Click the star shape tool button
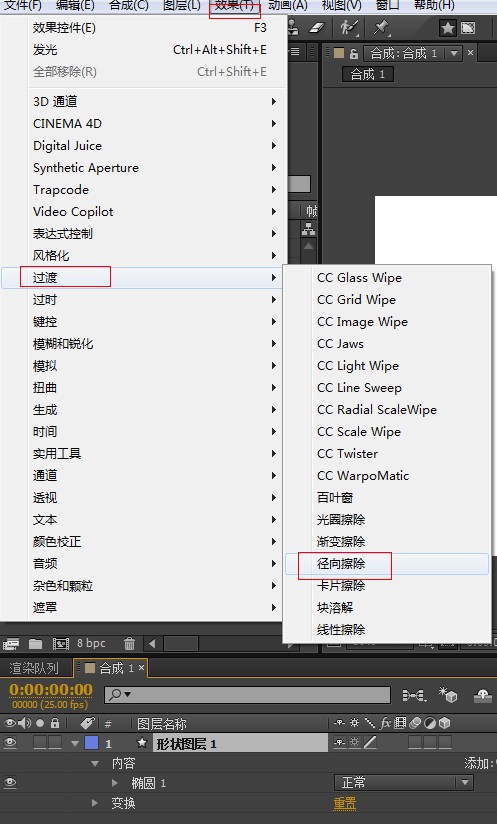497x824 pixels. (x=448, y=28)
